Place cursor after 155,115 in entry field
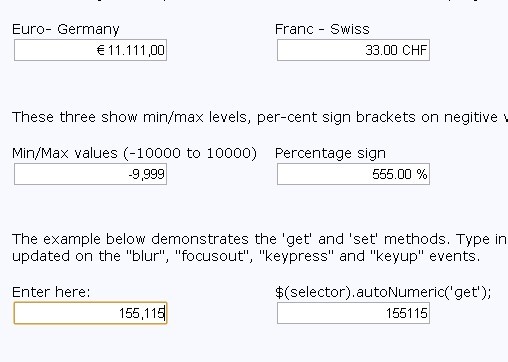This screenshot has width=508, height=362. pos(165,313)
